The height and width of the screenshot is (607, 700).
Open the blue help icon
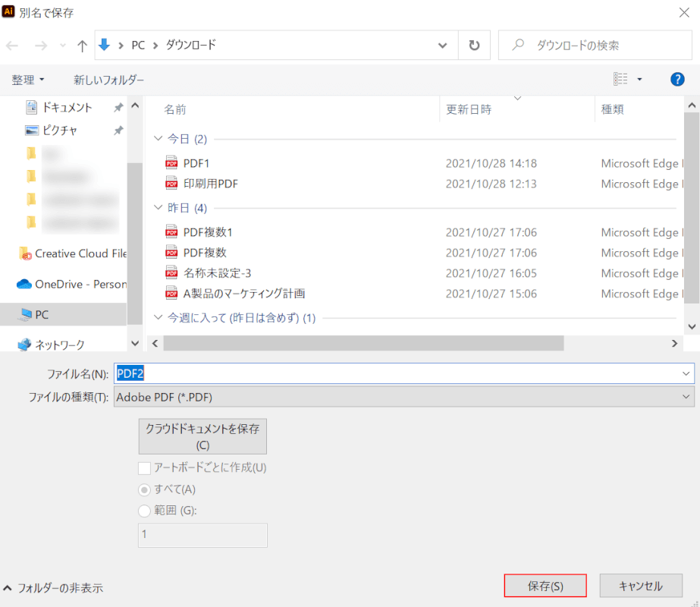(677, 80)
